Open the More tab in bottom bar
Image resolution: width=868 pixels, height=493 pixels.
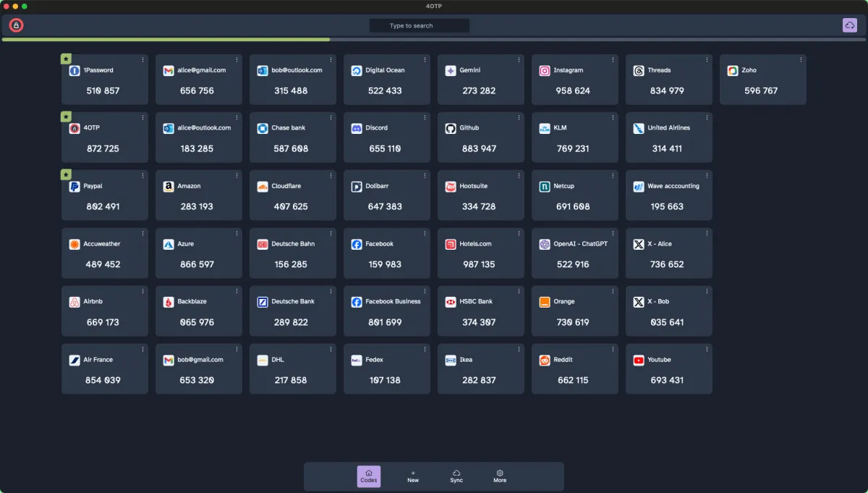500,476
